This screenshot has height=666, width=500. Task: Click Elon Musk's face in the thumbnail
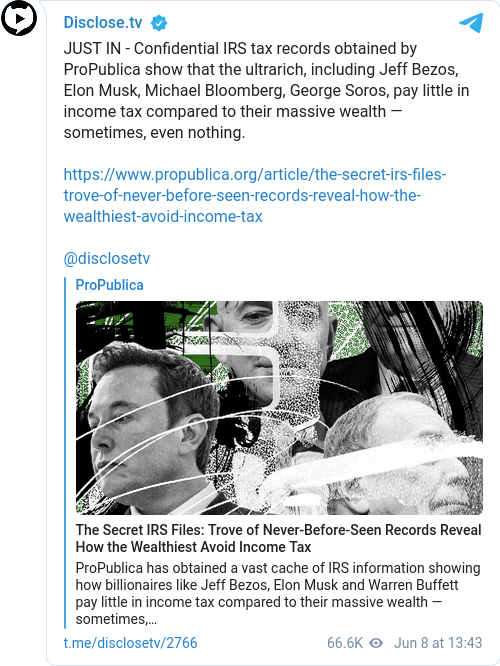pos(127,429)
